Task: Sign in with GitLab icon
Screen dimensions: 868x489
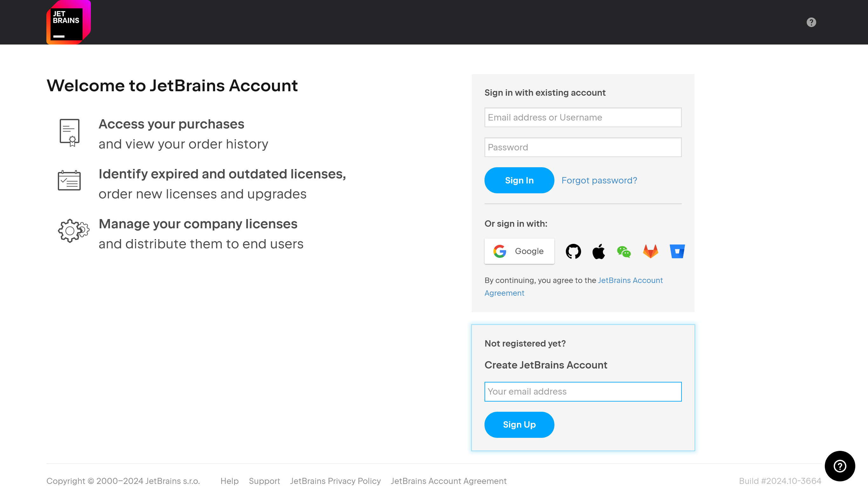Action: 650,251
